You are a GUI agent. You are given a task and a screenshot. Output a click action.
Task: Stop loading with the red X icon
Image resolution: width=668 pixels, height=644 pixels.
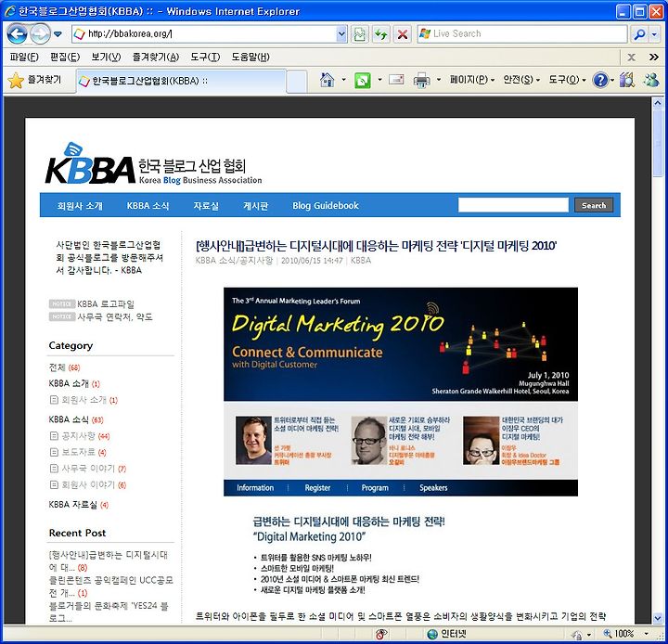tap(402, 33)
